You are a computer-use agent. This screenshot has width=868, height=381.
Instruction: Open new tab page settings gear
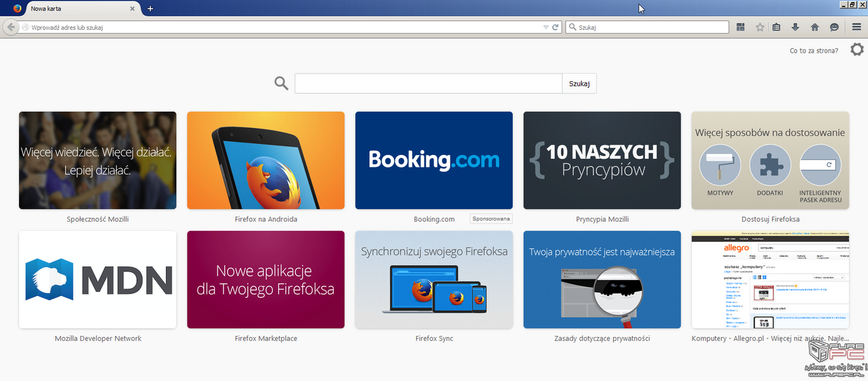(857, 50)
